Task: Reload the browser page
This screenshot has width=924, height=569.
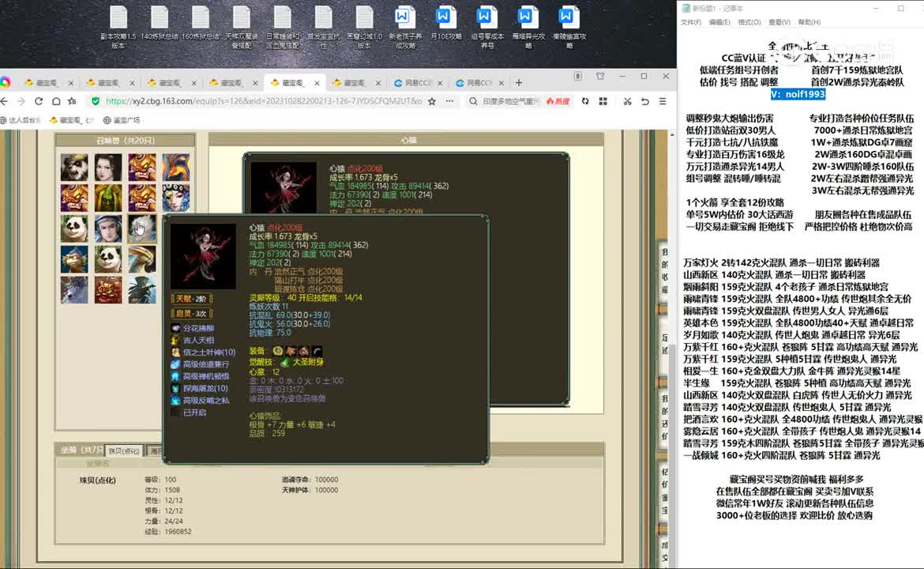Action: point(39,101)
